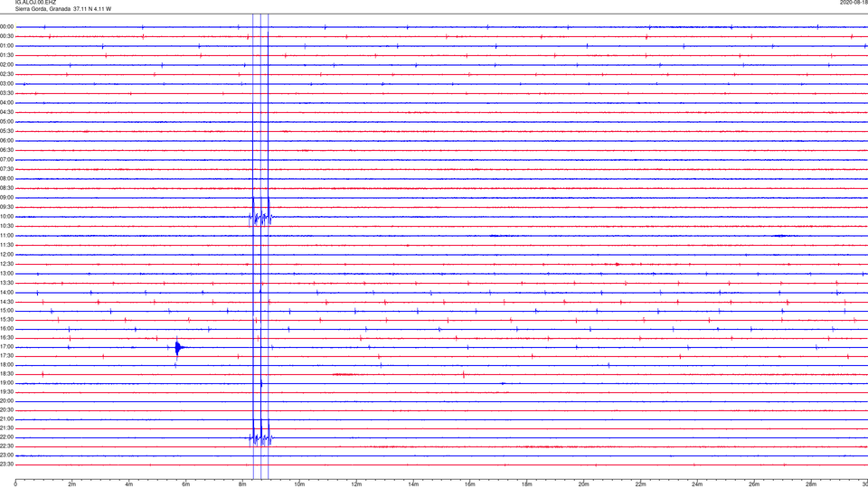Image resolution: width=868 pixels, height=488 pixels.
Task: Select the 13:00 trace time label
Action: [x=6, y=273]
